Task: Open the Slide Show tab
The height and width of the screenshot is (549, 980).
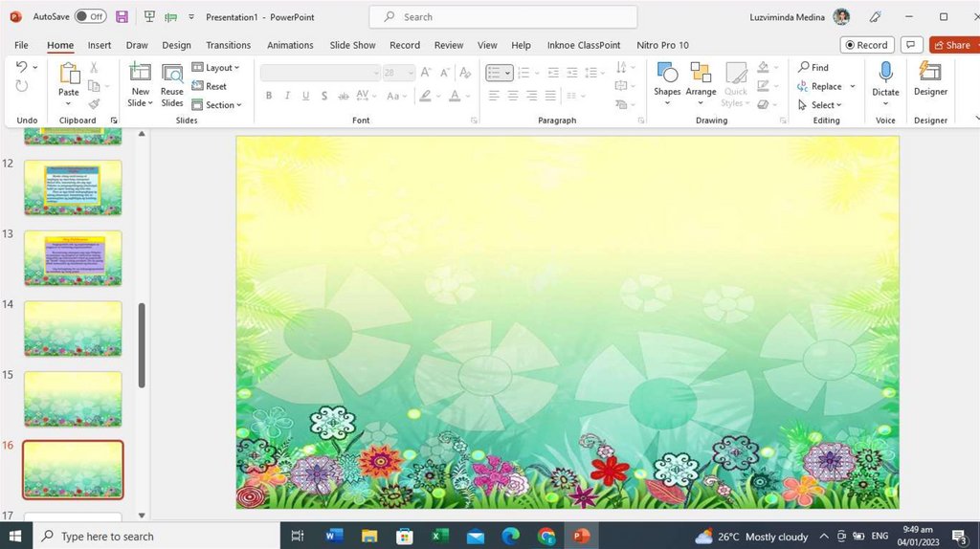Action: (x=352, y=45)
